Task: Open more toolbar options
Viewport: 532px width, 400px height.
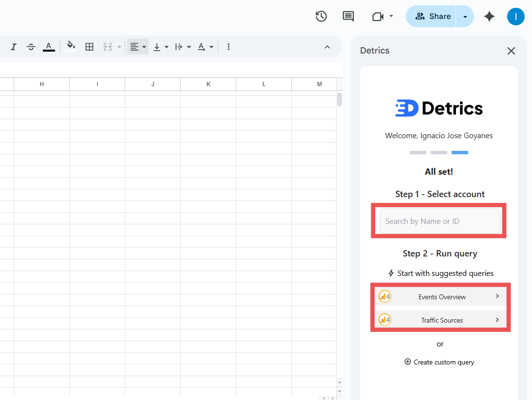Action: (228, 47)
